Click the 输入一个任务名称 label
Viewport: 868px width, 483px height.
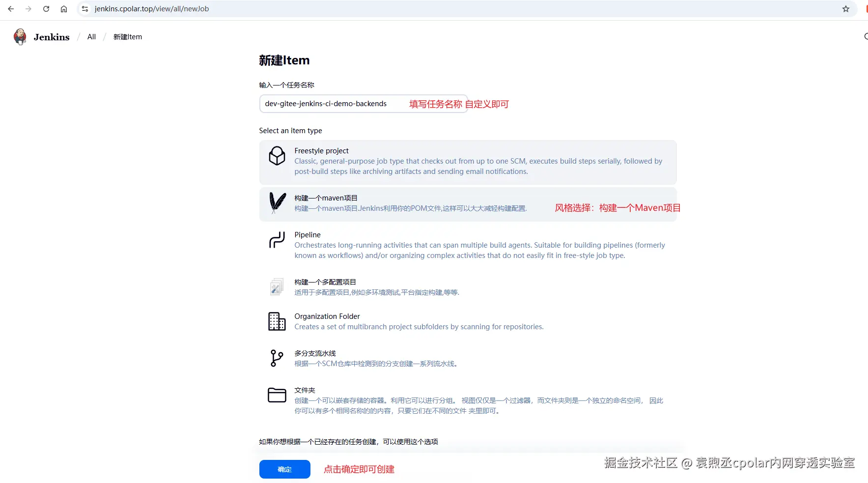point(287,85)
